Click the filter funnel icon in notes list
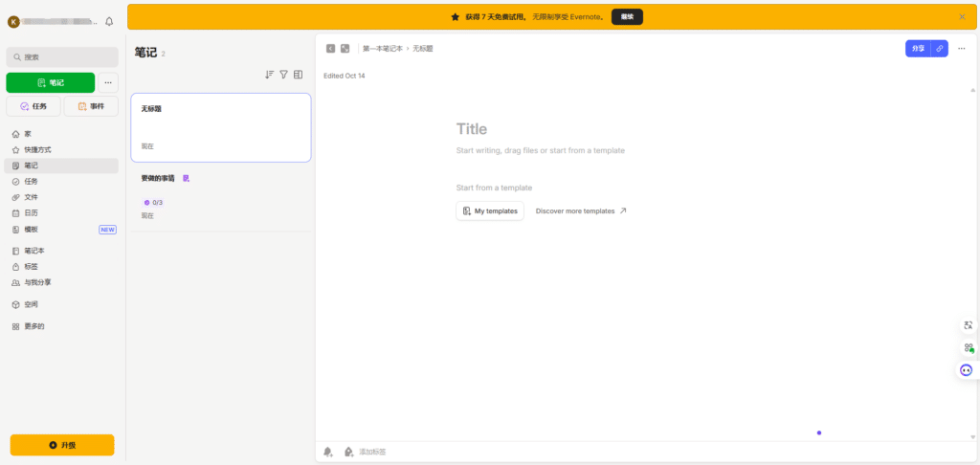 tap(283, 75)
